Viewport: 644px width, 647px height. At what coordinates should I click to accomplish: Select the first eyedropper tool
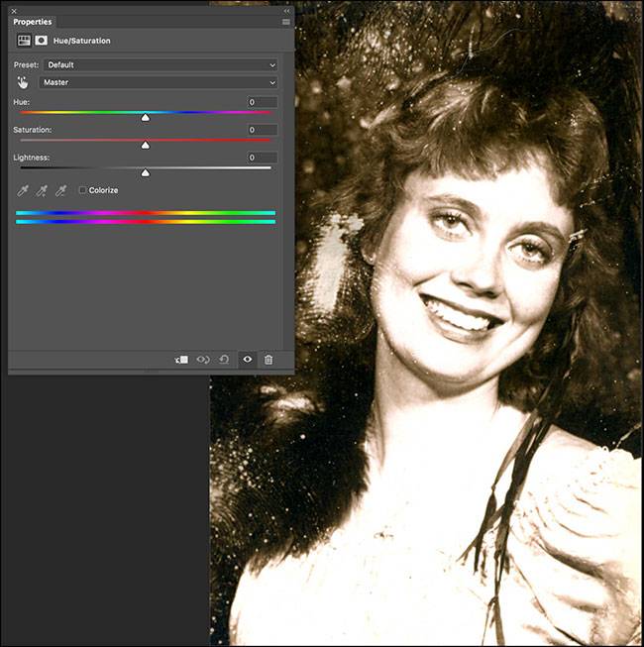22,190
